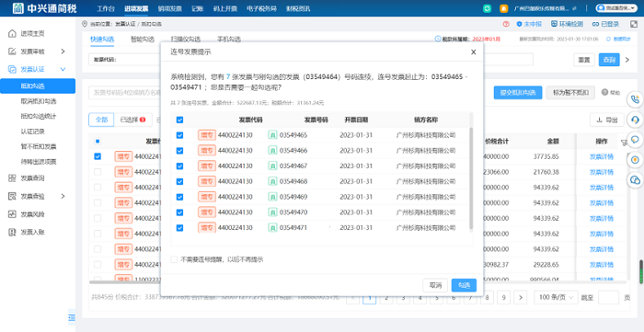Uncheck invoice 03549467 in the dialog
Screen dimensions: 644x332
[x=179, y=166]
